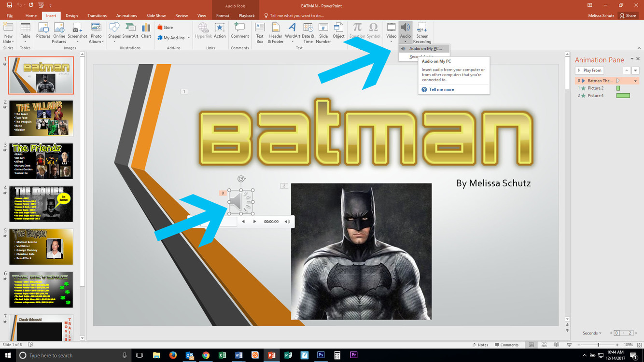Insert Date & Time
The width and height of the screenshot is (644, 362).
coord(308,32)
